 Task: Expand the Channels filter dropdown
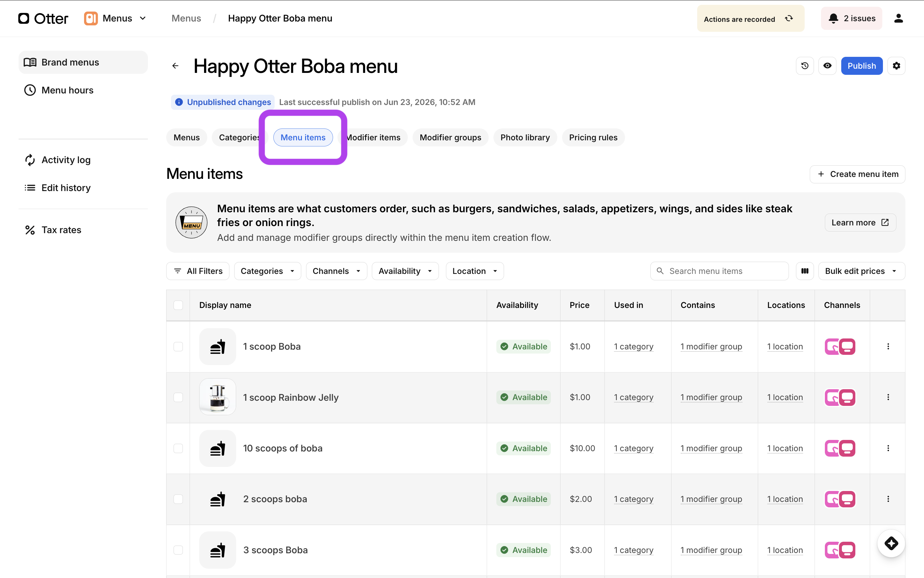click(x=336, y=271)
